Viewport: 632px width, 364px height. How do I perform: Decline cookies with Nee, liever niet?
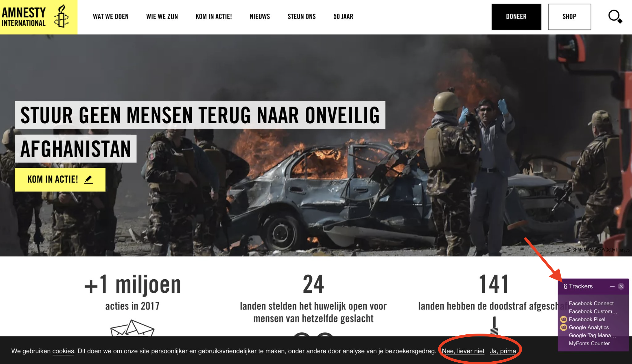tap(463, 351)
